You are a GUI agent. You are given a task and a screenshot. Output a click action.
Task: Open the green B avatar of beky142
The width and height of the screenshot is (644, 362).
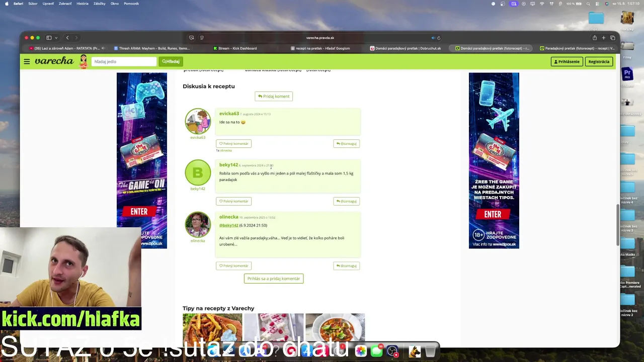tap(198, 172)
